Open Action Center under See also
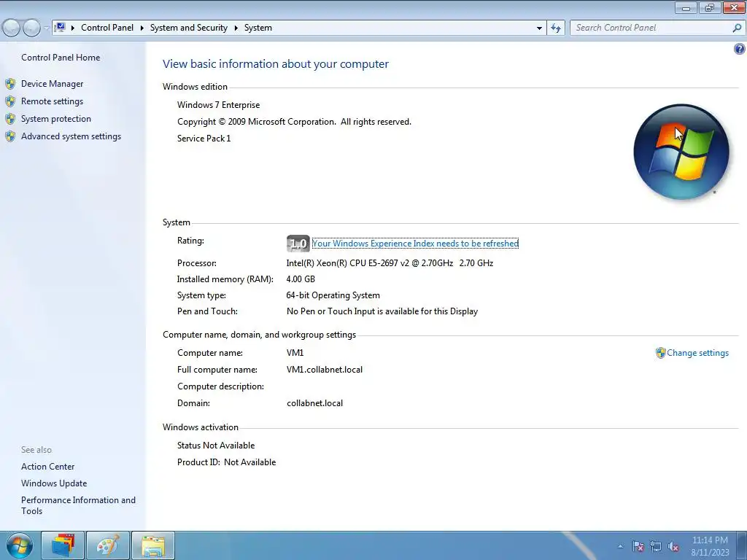 click(47, 467)
